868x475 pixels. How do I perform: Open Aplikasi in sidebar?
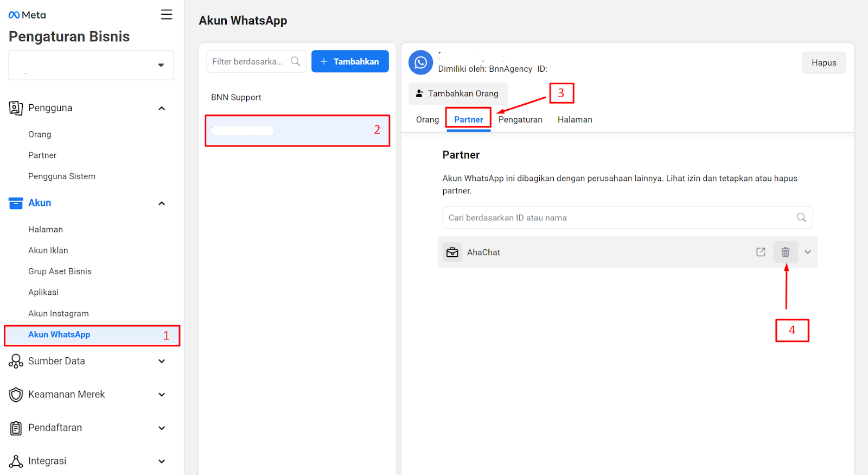(x=43, y=292)
